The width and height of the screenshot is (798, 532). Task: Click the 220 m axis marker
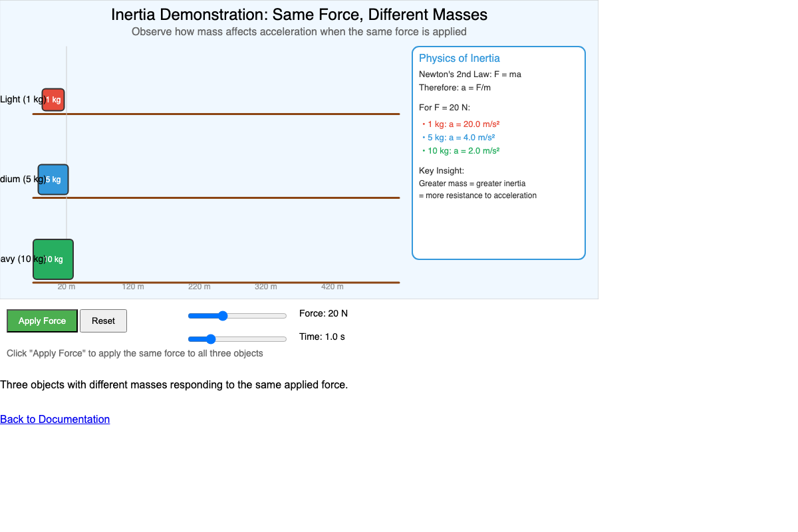199,287
